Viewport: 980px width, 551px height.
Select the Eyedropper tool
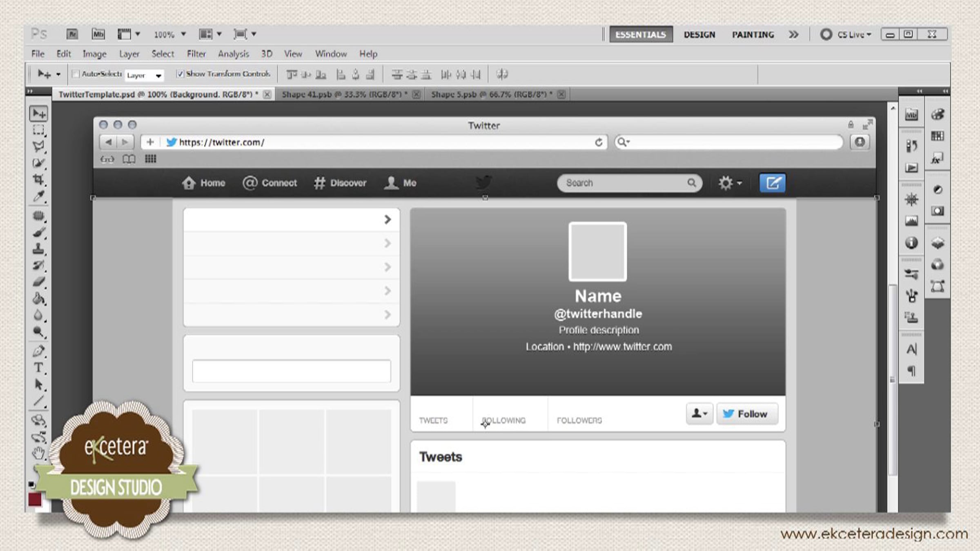pos(38,196)
